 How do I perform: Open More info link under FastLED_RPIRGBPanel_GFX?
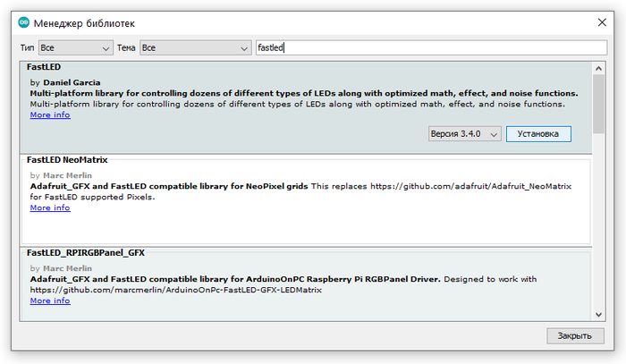pyautogui.click(x=50, y=301)
